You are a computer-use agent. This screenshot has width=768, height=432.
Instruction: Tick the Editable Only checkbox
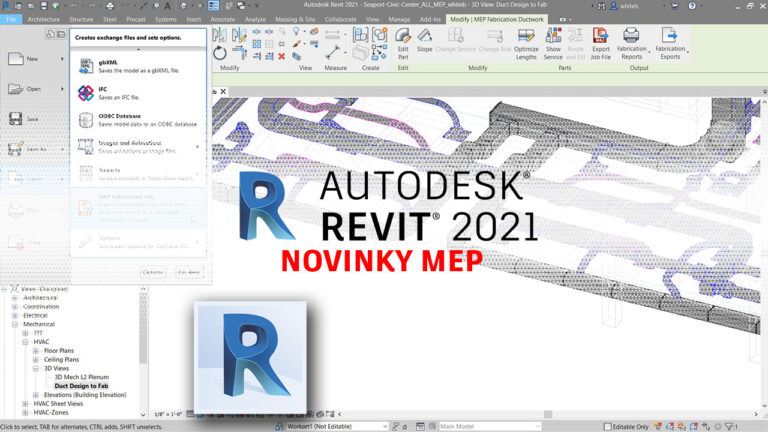click(607, 427)
